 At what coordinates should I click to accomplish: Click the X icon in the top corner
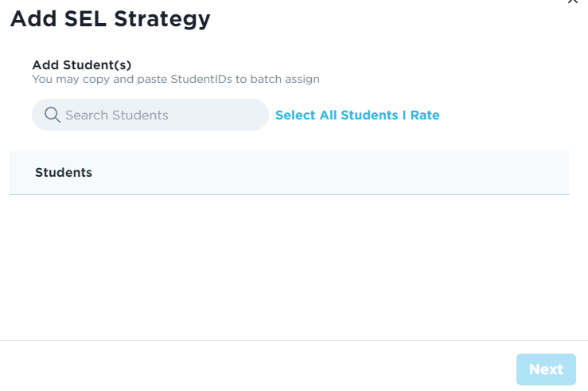coord(572,2)
